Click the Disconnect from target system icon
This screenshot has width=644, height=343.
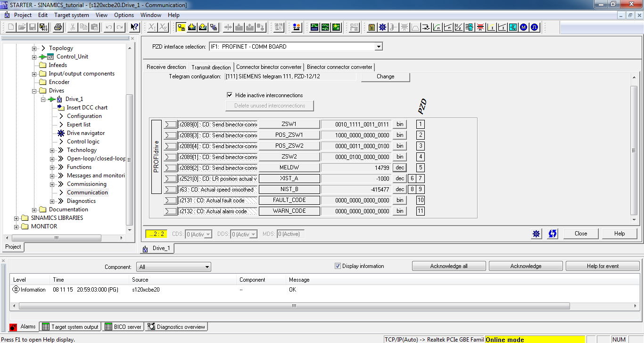pos(214,27)
